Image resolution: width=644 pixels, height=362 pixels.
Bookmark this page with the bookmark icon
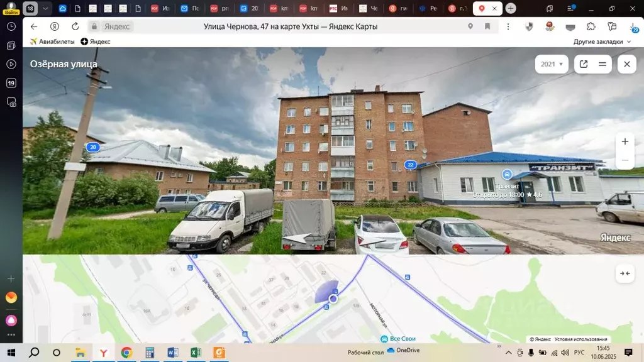(487, 26)
